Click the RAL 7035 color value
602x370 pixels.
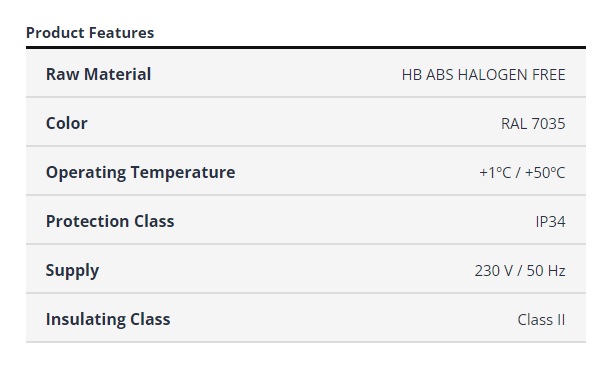533,124
